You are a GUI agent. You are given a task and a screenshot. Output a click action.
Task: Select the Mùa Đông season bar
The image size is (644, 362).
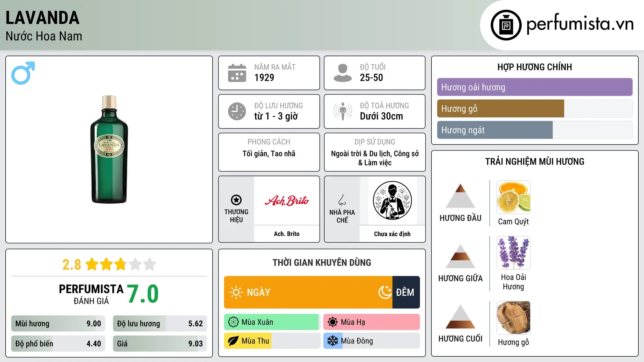[372, 341]
